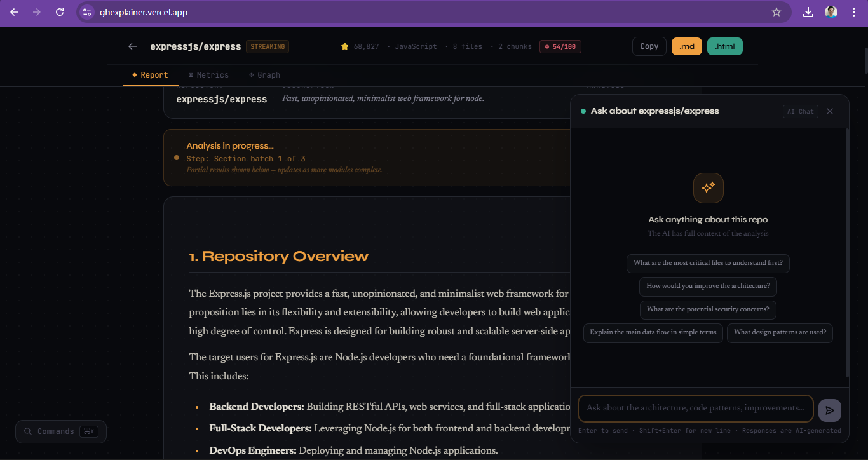Click the Copy button
868x460 pixels.
point(649,46)
